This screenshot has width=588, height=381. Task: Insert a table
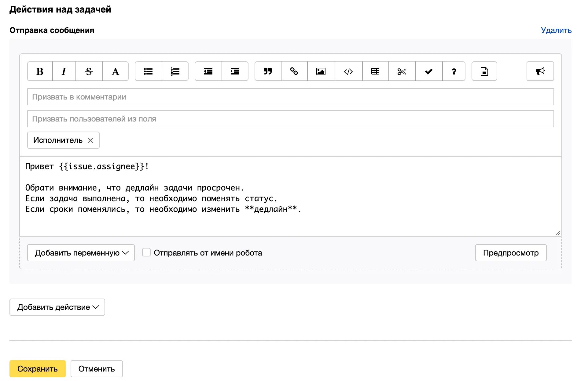tap(375, 71)
